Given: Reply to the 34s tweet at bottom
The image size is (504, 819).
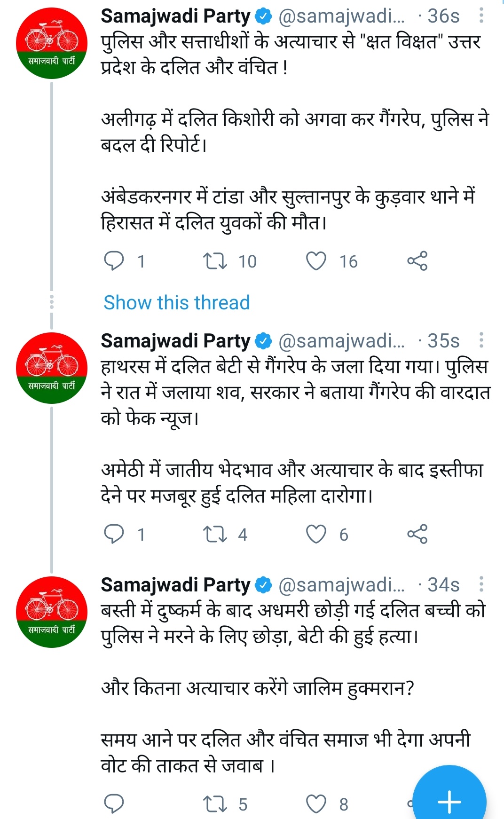Looking at the screenshot, I should [x=114, y=803].
